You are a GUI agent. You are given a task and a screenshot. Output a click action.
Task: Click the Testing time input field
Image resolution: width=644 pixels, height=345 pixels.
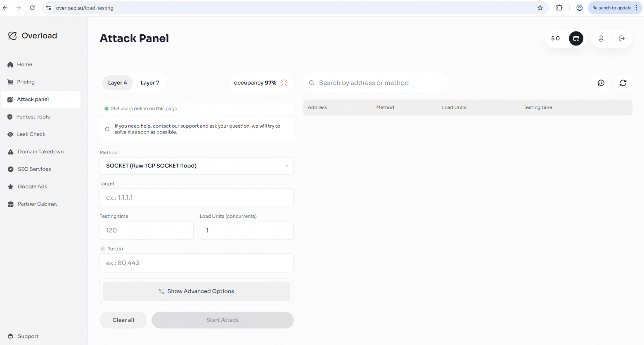147,230
